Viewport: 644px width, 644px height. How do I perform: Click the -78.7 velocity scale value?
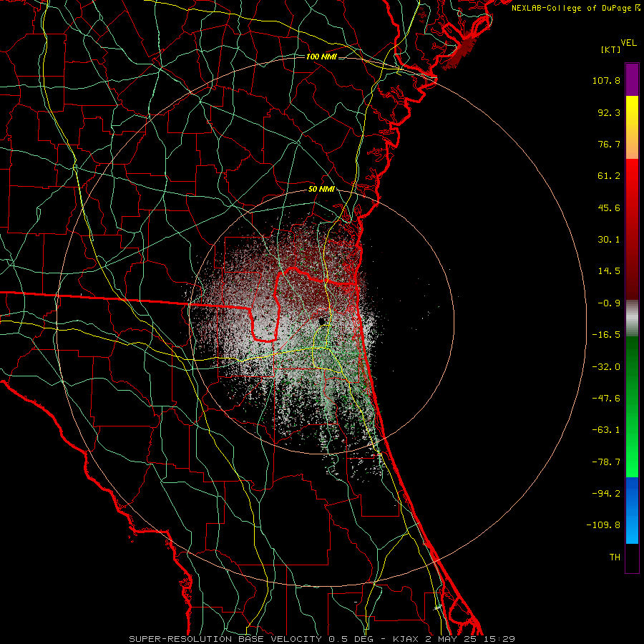click(x=606, y=462)
